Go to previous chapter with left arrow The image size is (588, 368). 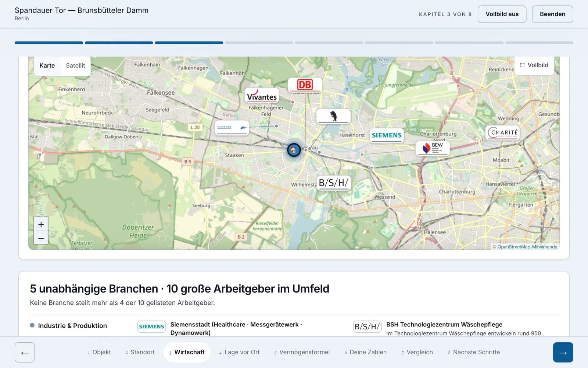pos(25,352)
